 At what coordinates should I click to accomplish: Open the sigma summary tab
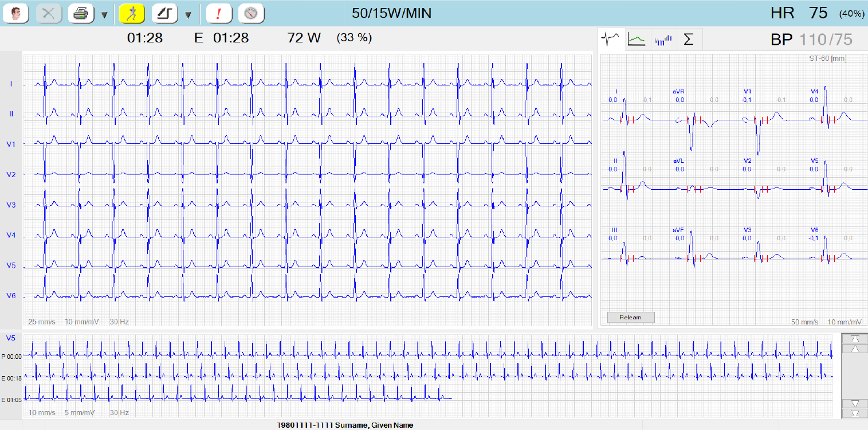point(689,40)
